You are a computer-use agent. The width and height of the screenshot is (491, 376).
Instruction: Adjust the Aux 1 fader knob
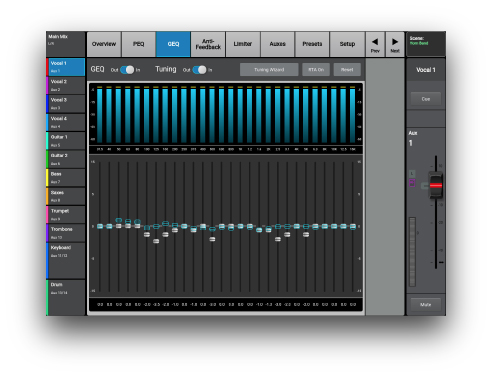436,185
